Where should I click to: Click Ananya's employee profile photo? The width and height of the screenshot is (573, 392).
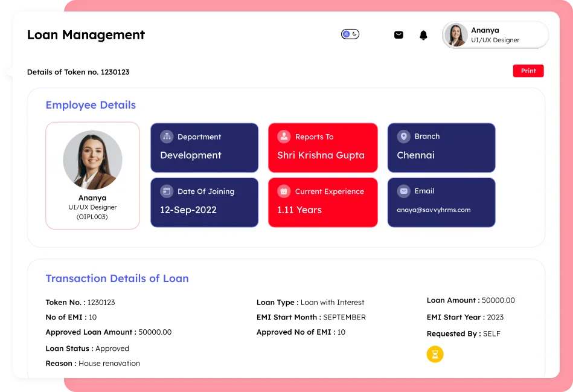[92, 159]
